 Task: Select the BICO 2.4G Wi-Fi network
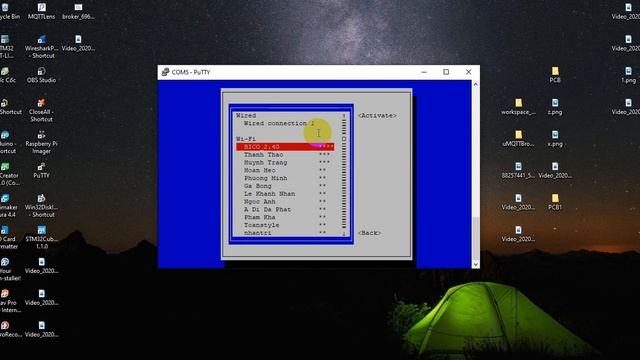coord(285,147)
